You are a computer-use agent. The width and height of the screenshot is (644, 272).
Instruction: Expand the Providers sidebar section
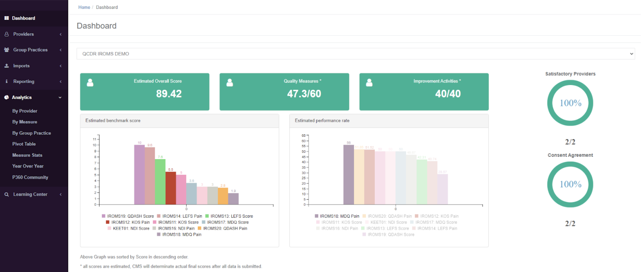[60, 34]
